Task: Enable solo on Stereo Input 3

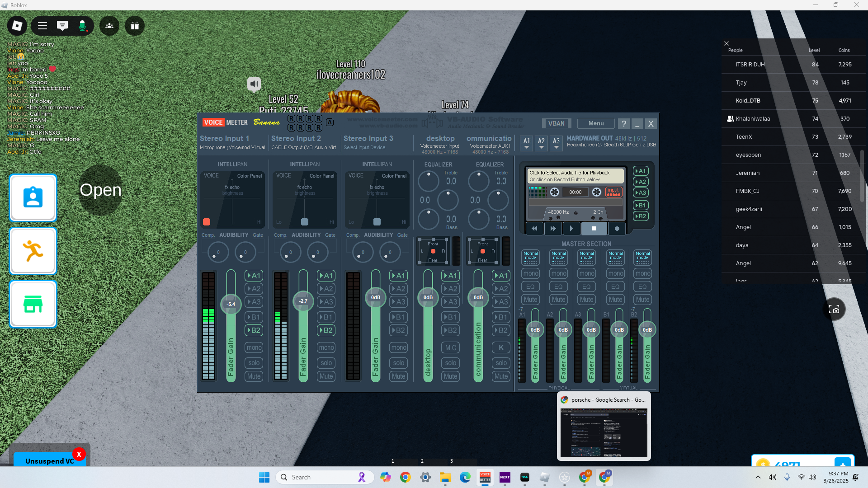Action: point(398,363)
